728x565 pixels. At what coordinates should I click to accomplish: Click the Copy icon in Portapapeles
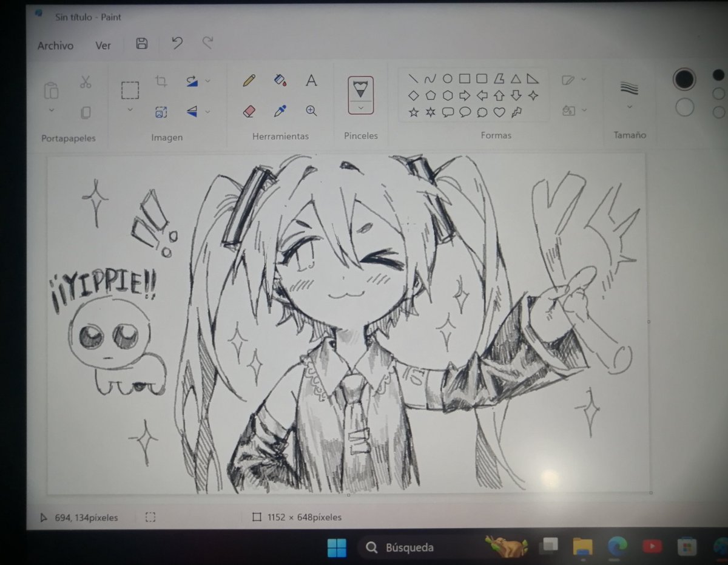point(86,112)
